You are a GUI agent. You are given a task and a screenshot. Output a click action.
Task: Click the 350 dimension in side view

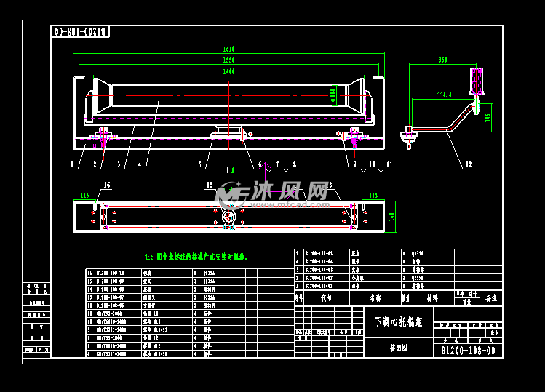442,60
